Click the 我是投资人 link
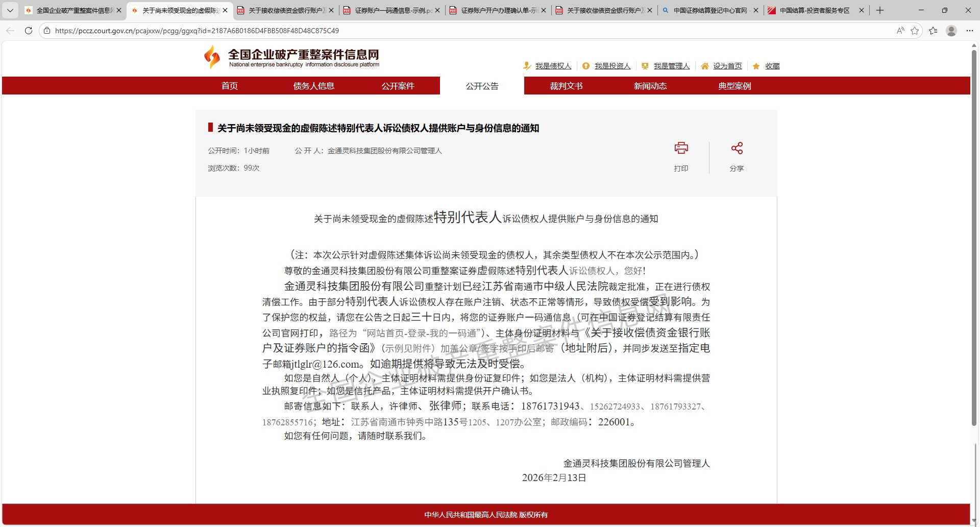Viewport: 980px width, 527px height. (612, 66)
